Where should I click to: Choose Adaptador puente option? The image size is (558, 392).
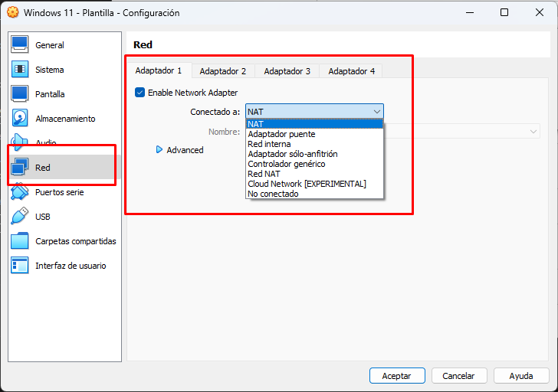[314, 134]
